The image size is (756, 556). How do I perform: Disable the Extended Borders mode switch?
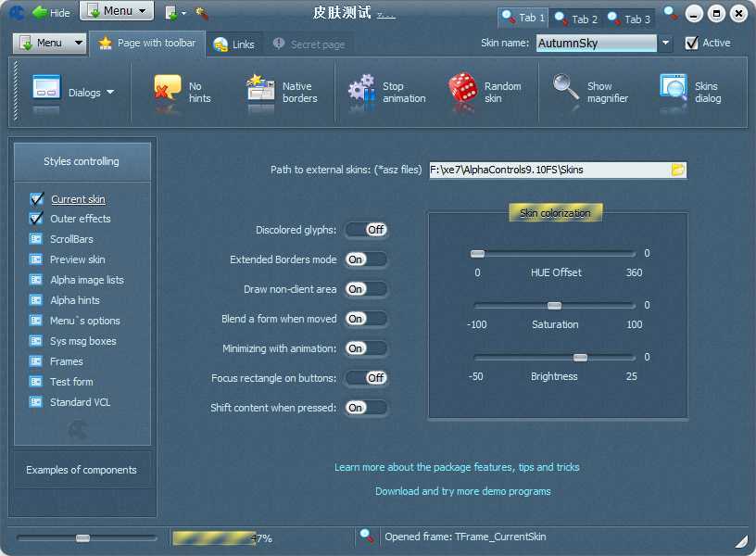366,259
